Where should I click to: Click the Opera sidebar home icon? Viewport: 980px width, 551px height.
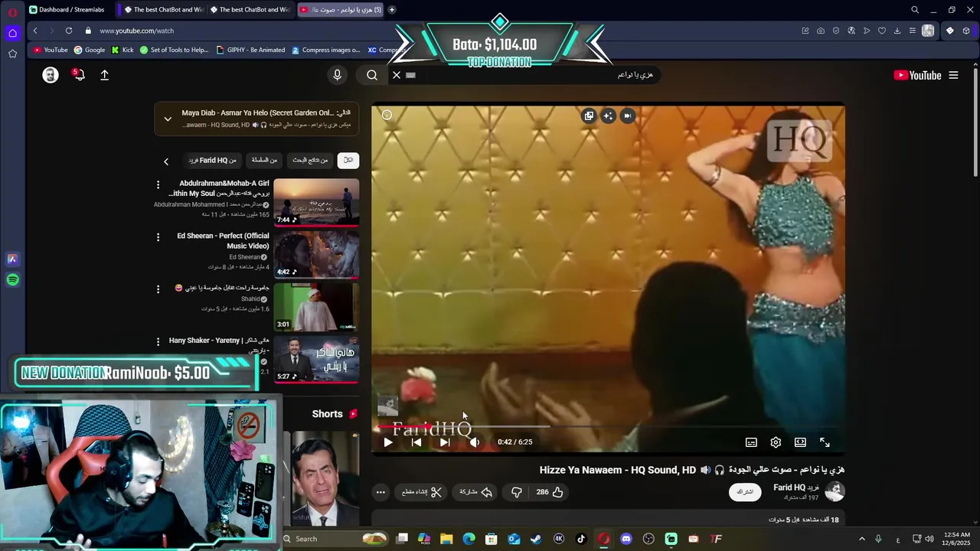[12, 33]
